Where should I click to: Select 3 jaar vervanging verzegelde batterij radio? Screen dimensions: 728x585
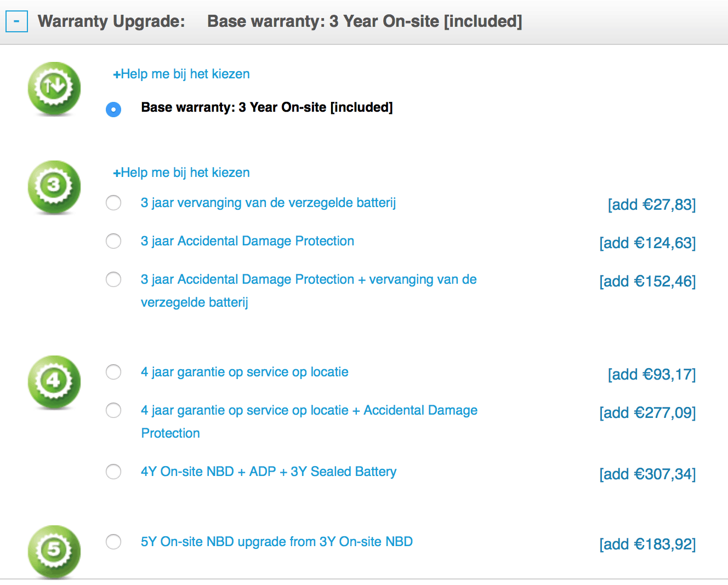113,203
